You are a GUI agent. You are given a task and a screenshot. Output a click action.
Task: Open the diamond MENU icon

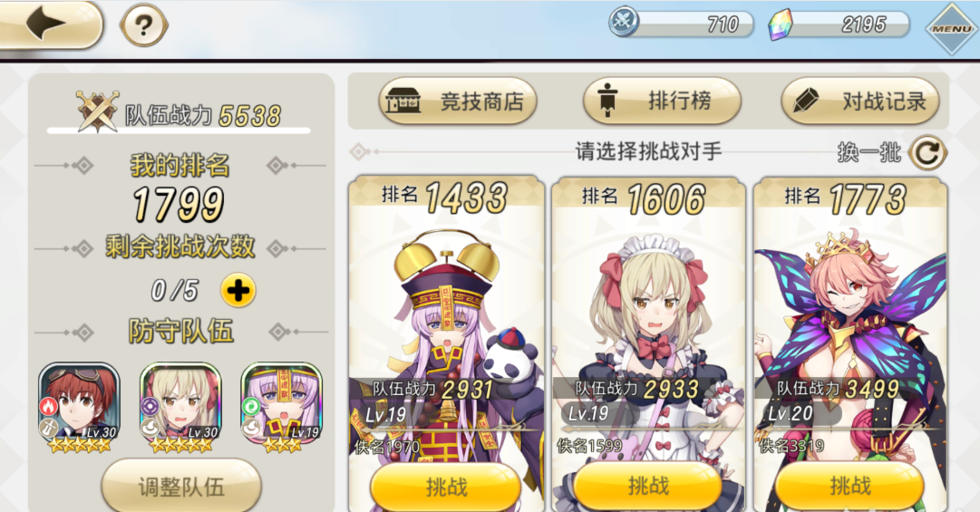(x=951, y=28)
